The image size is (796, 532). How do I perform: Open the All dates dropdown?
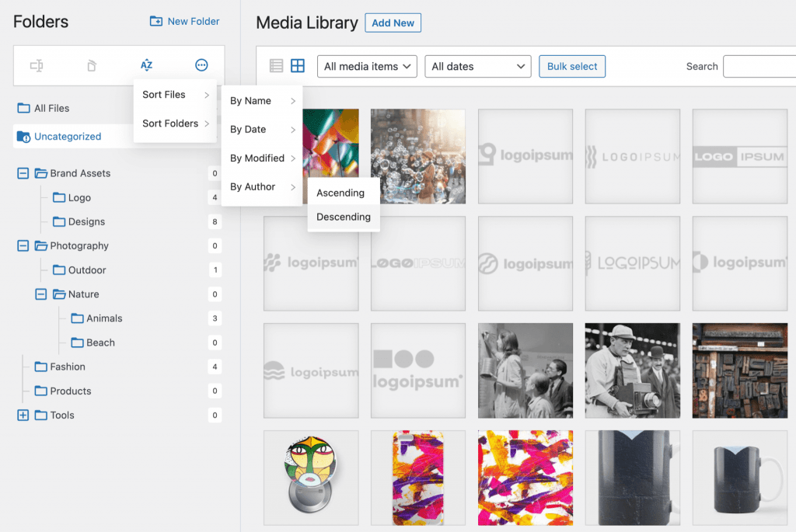[x=478, y=67]
